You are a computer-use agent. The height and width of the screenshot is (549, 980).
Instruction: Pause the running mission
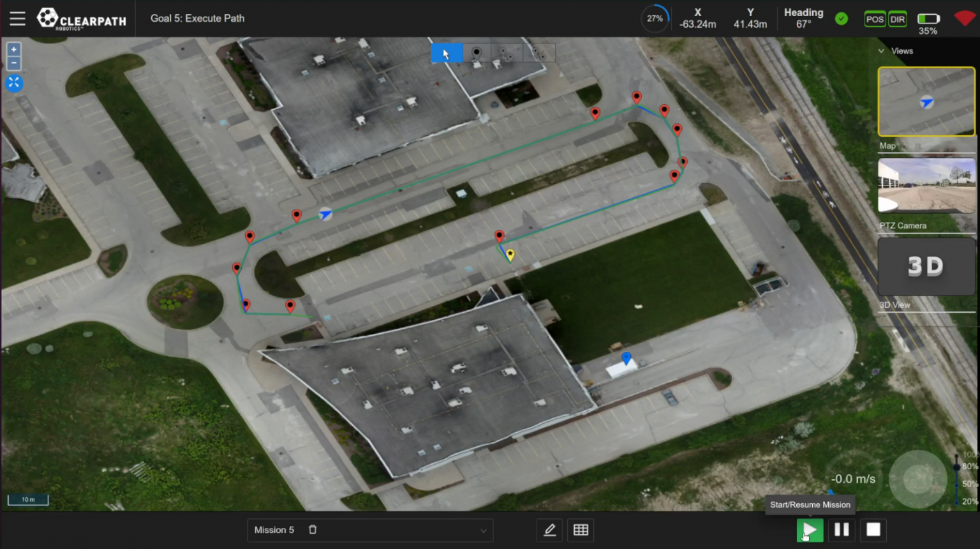[x=842, y=530]
